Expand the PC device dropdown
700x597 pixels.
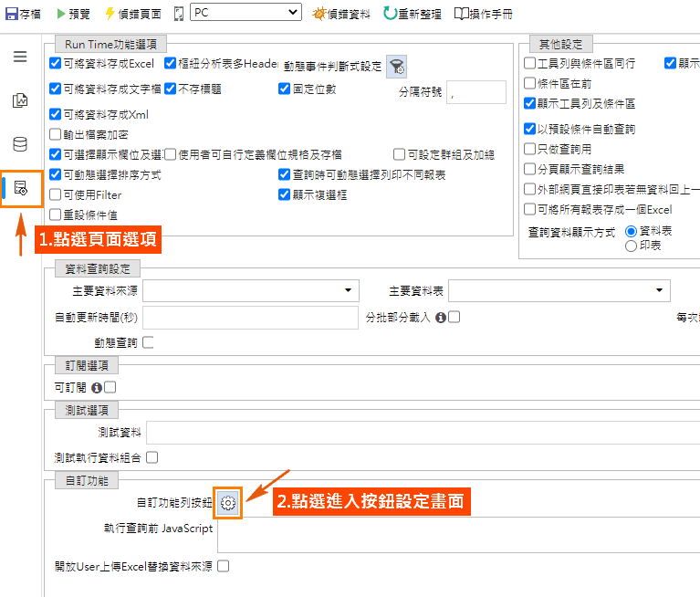pos(246,12)
